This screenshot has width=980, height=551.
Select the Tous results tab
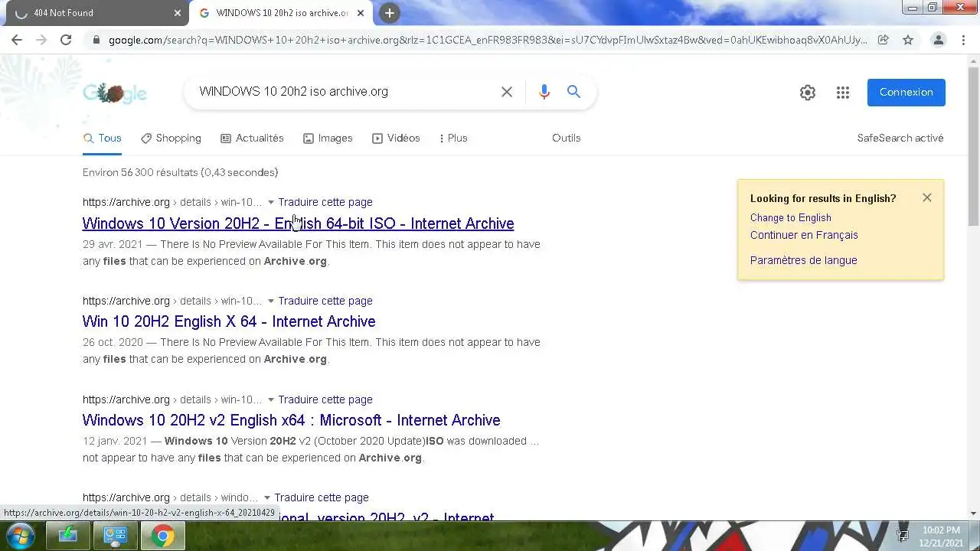coord(103,139)
